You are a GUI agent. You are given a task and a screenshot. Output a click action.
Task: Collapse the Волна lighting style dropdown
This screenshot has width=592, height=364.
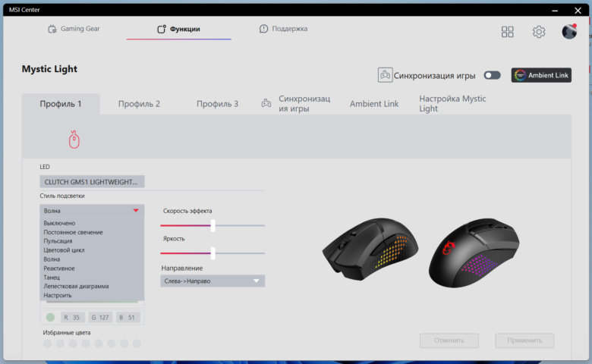(x=92, y=211)
